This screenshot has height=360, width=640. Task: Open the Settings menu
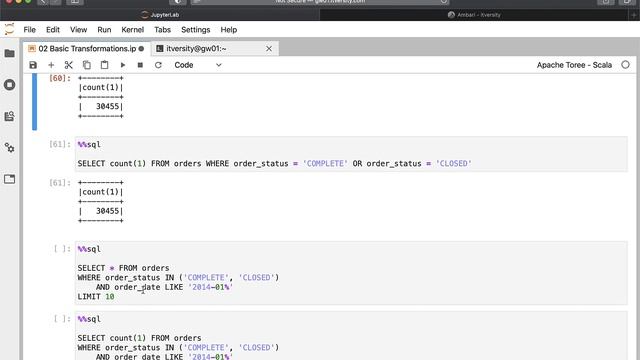(x=196, y=30)
